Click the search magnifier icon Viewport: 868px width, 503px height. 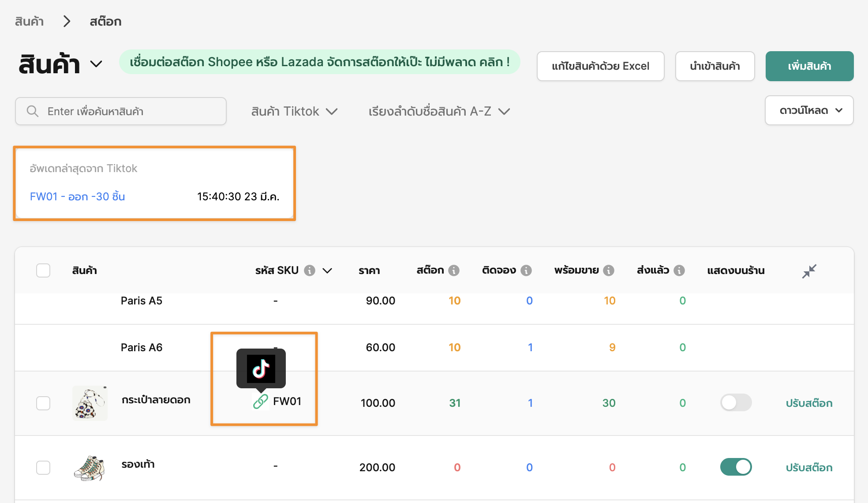click(x=32, y=111)
